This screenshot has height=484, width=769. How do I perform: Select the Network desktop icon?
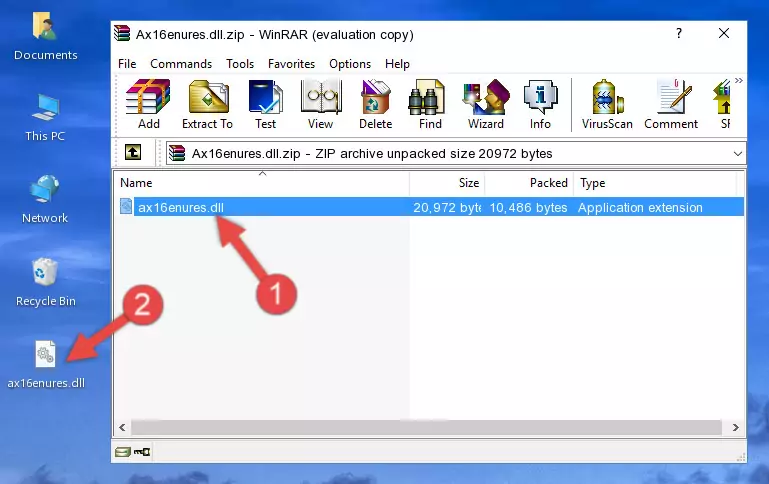point(45,199)
